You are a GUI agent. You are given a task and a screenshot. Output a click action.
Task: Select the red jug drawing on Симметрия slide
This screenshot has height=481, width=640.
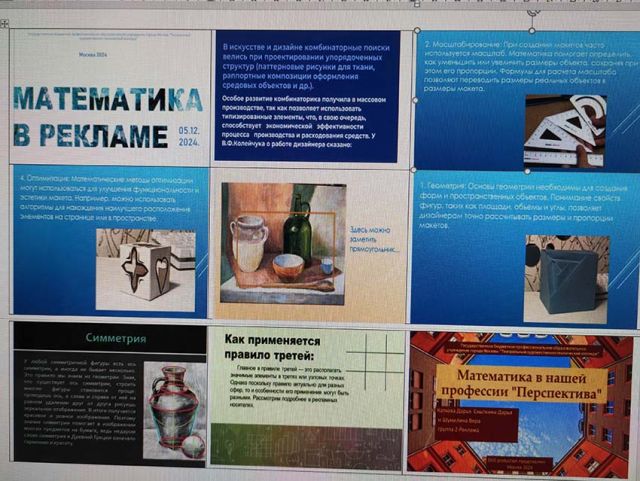tap(172, 410)
